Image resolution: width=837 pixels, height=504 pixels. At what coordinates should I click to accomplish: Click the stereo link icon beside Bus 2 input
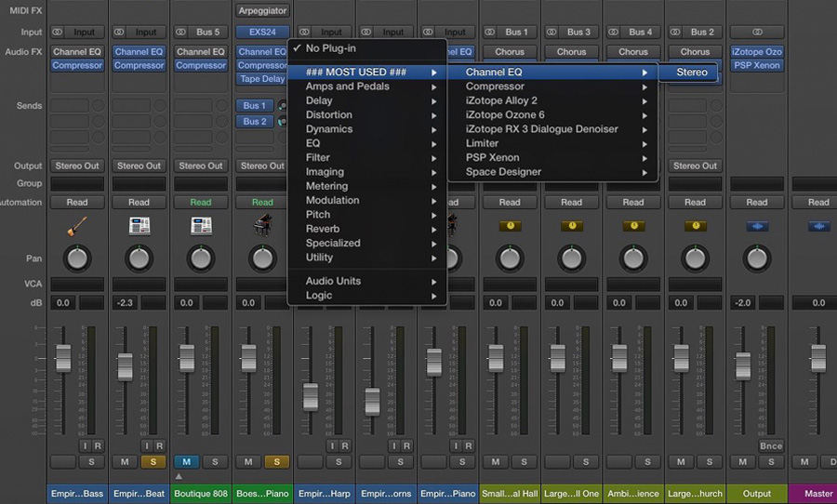[675, 32]
